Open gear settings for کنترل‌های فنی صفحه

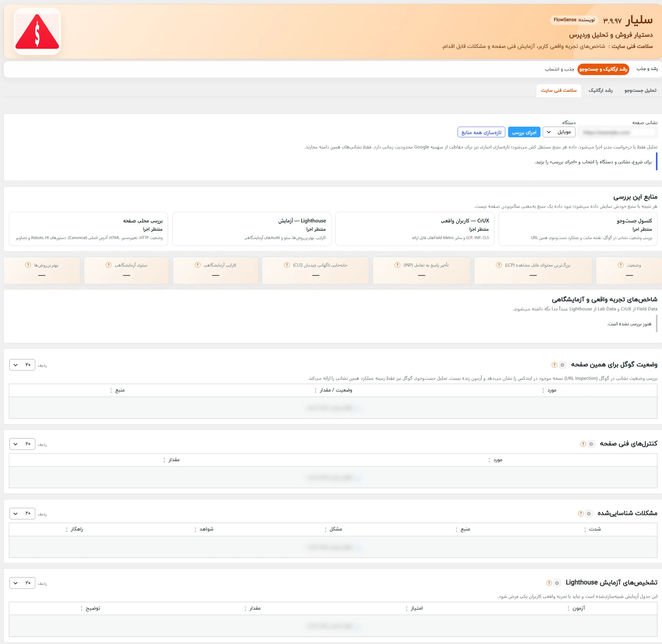pyautogui.click(x=591, y=444)
